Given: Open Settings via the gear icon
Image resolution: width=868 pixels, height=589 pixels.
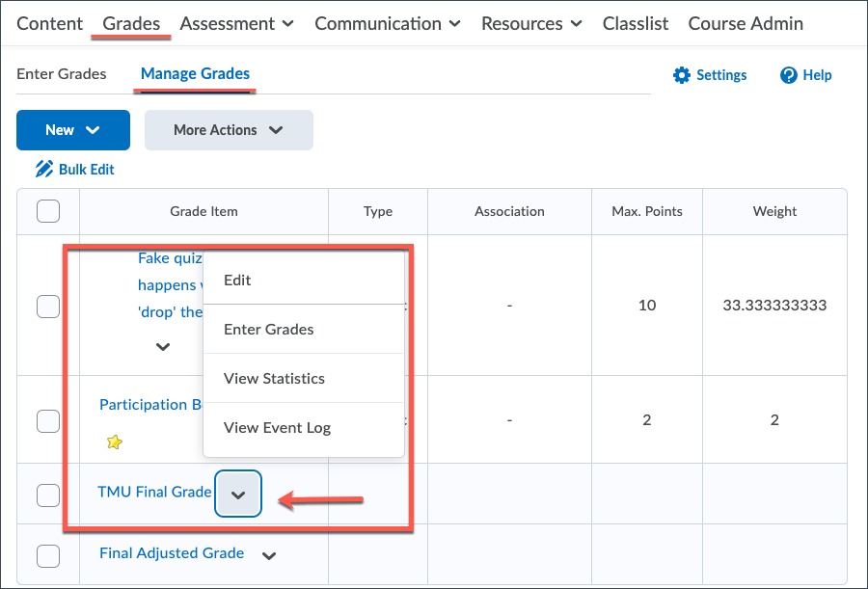Looking at the screenshot, I should pos(682,75).
